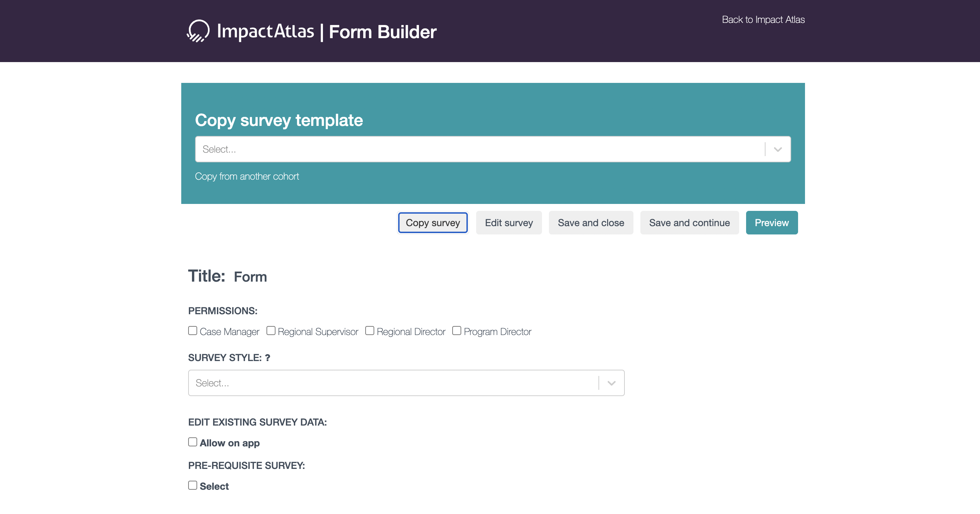Open the survey Preview
Screen dimensions: 980x514
pyautogui.click(x=771, y=223)
